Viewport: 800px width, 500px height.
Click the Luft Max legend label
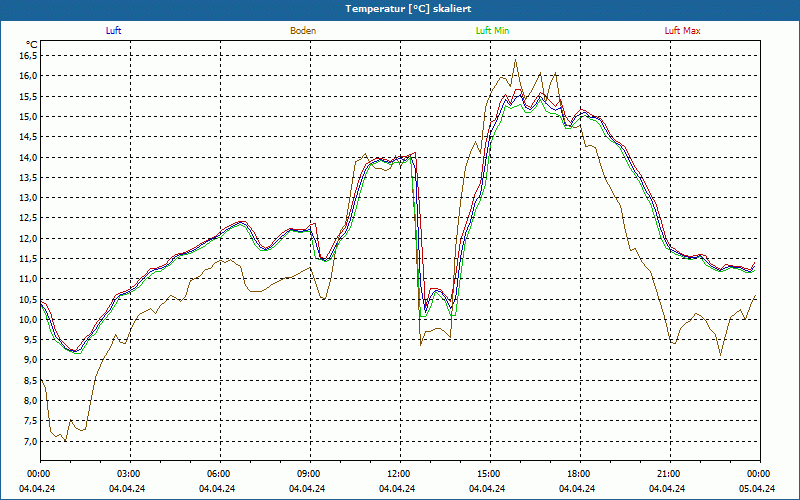point(682,31)
